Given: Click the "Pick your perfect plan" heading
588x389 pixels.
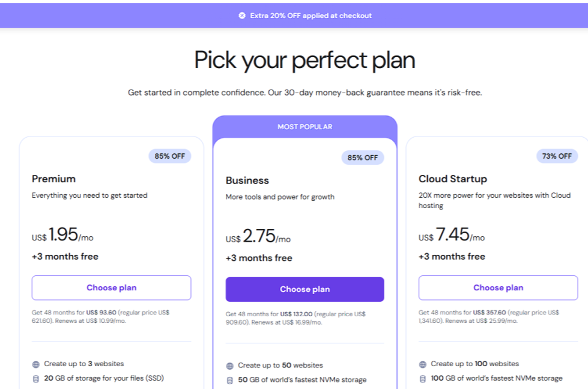Looking at the screenshot, I should [x=305, y=61].
